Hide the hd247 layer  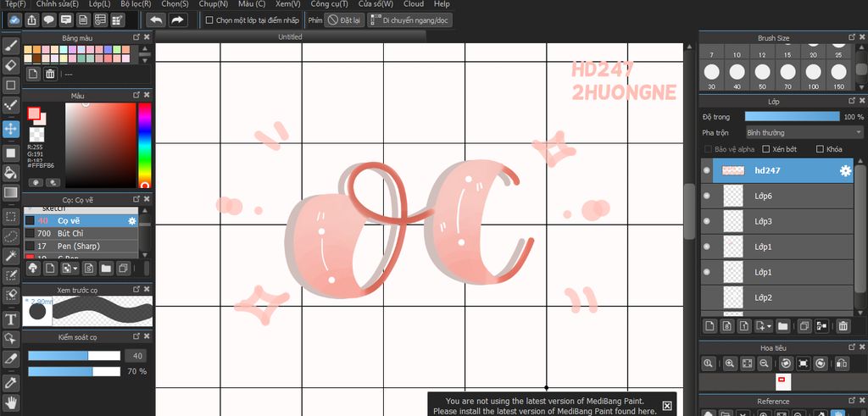click(706, 170)
